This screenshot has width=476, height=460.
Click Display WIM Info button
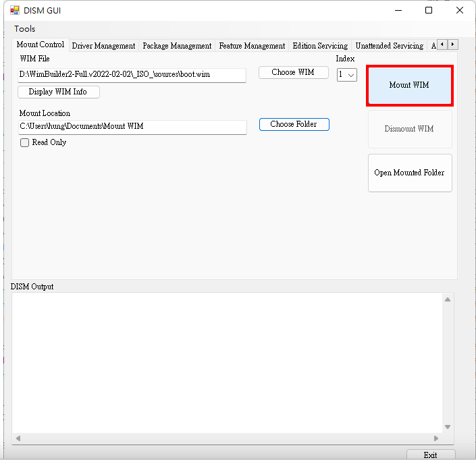[58, 92]
